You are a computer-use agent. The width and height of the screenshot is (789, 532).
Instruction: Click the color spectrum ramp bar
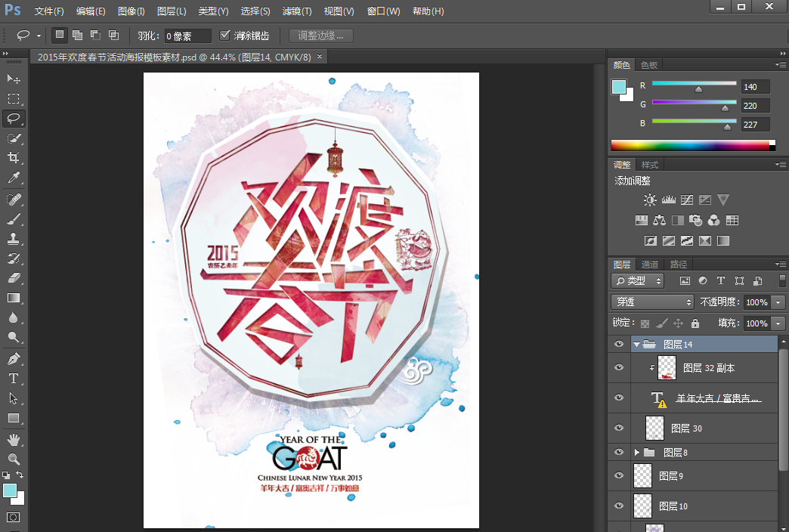[693, 145]
